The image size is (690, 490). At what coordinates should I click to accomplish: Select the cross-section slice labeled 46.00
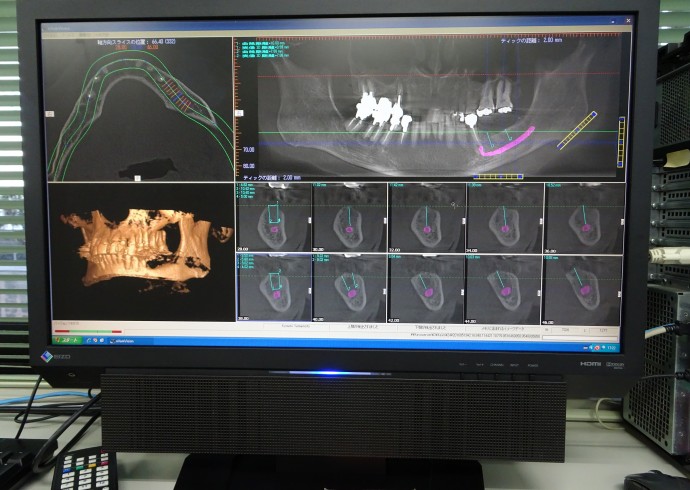[583, 287]
